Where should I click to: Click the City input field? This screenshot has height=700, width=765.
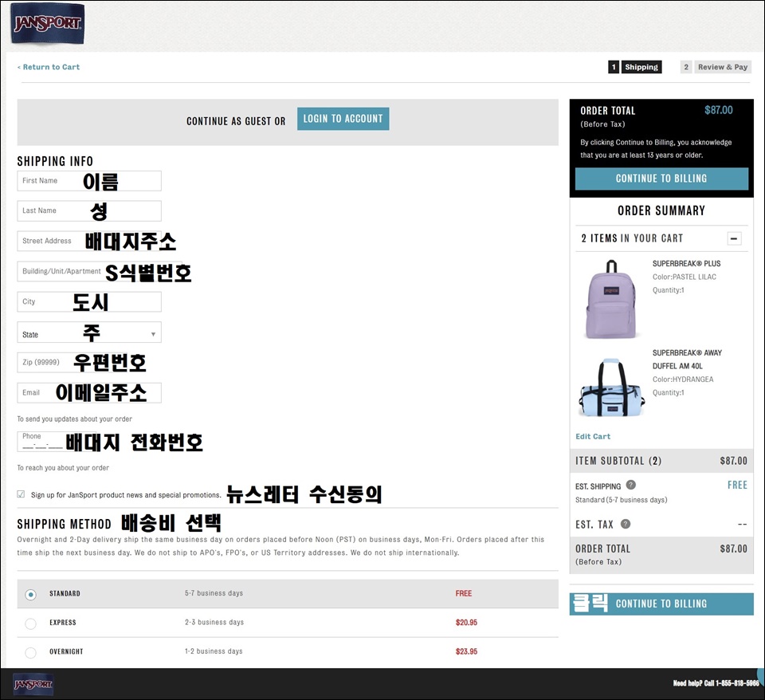point(89,301)
